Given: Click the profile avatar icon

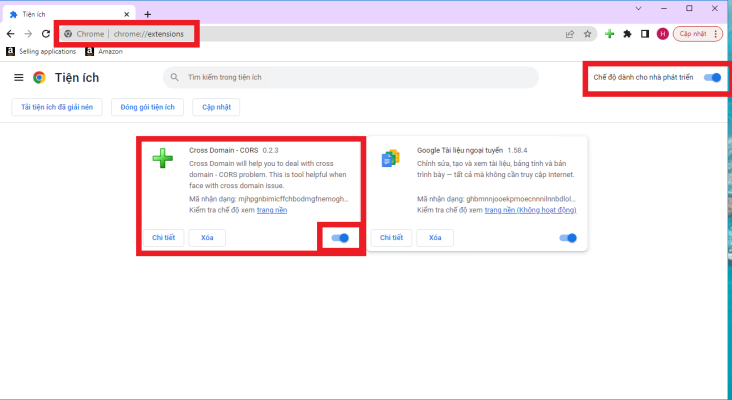Looking at the screenshot, I should [662, 33].
